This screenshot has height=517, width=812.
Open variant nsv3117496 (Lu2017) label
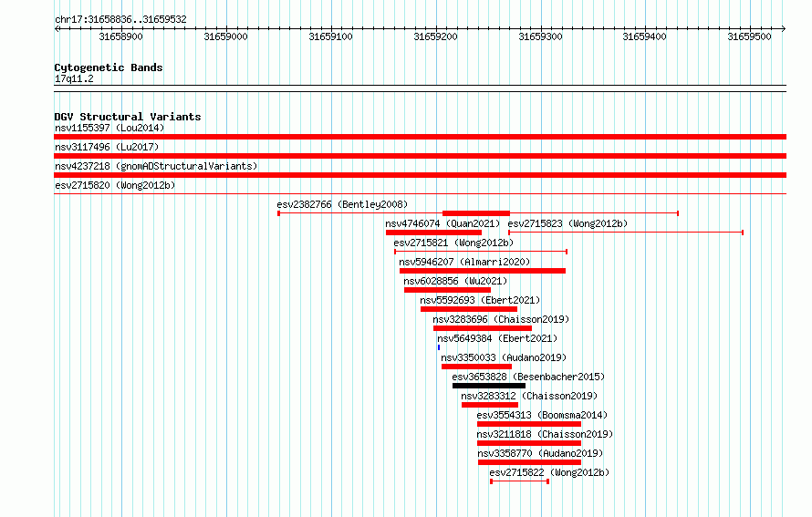pos(107,147)
